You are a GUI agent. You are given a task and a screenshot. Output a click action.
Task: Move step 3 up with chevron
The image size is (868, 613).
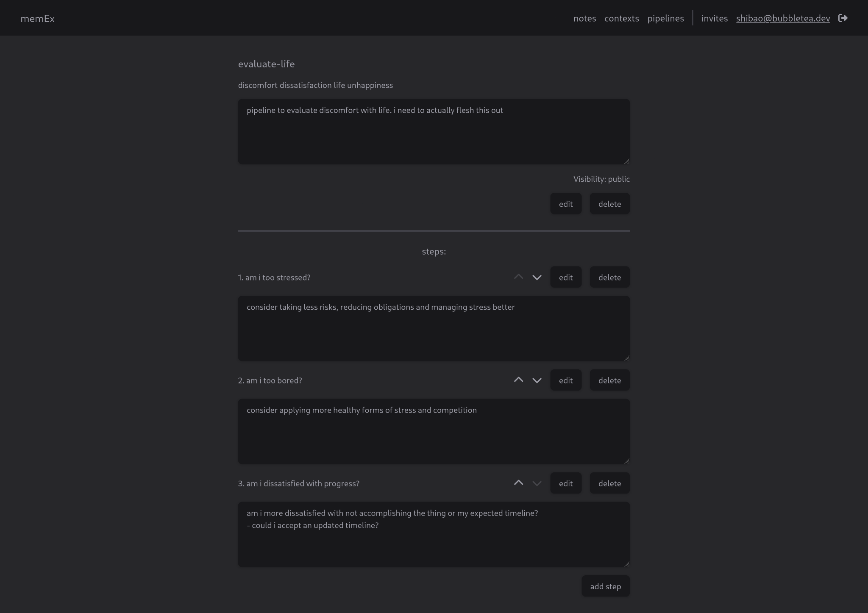[518, 483]
